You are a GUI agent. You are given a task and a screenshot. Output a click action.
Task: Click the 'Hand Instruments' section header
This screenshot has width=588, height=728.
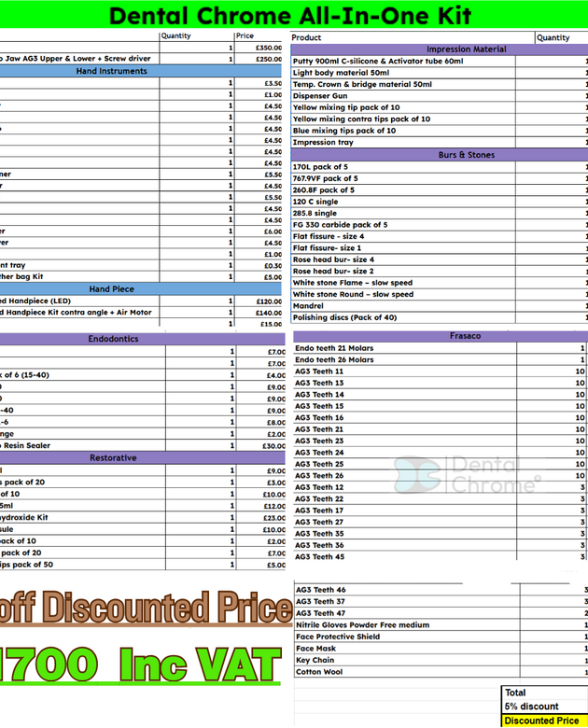coord(111,71)
